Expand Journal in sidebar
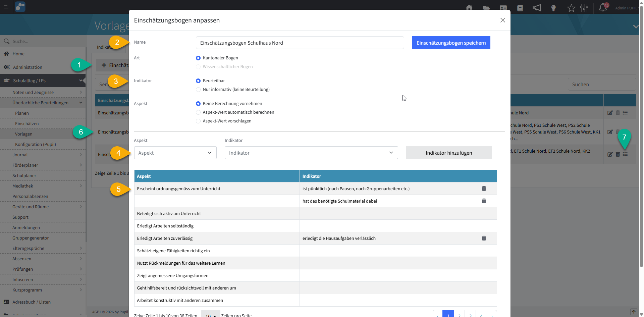The width and height of the screenshot is (644, 317). [81, 155]
